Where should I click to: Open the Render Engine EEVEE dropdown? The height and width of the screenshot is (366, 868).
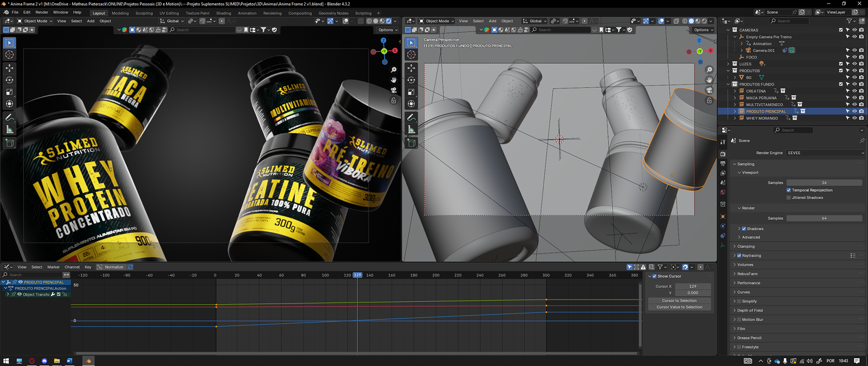(x=826, y=153)
